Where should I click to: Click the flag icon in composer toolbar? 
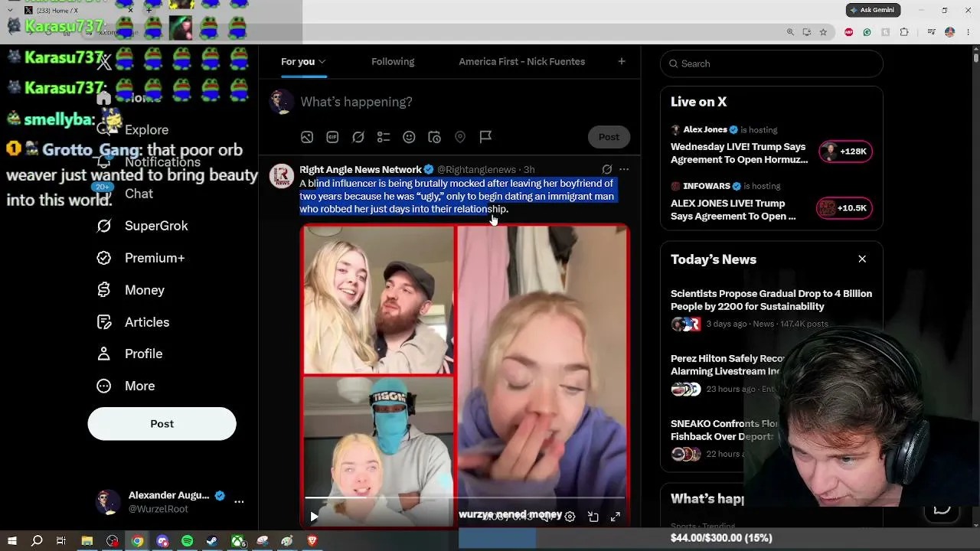(x=485, y=137)
